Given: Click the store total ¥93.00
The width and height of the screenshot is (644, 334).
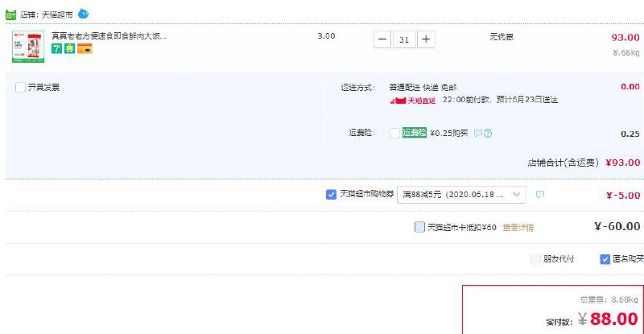Looking at the screenshot, I should tap(622, 163).
